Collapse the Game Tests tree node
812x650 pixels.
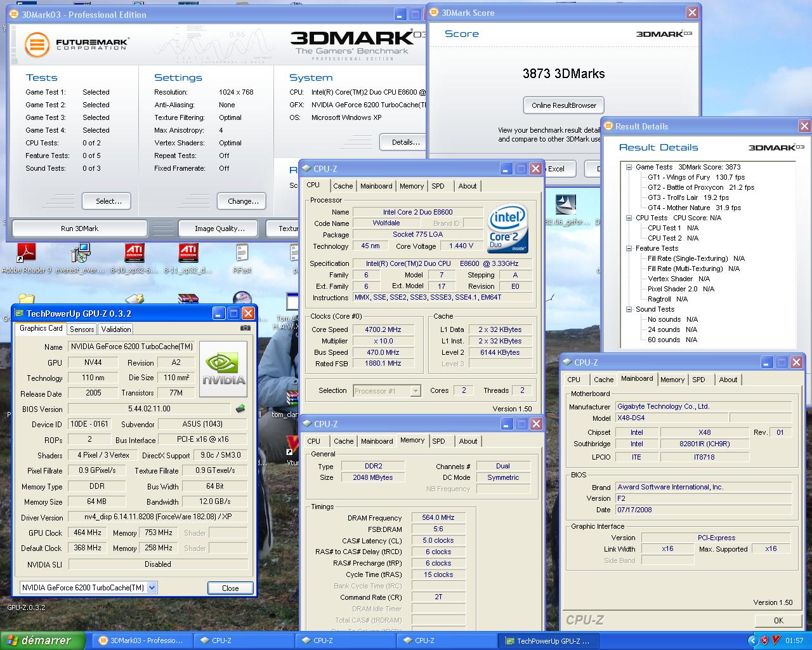tap(629, 168)
